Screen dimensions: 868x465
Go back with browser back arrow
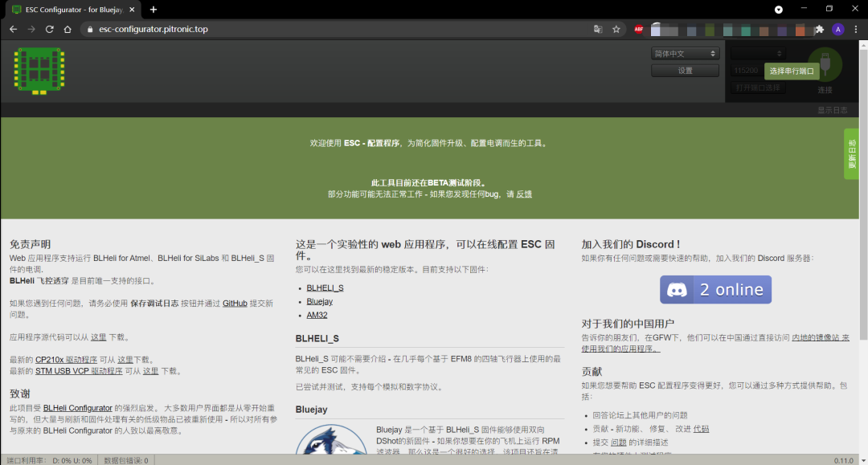14,29
